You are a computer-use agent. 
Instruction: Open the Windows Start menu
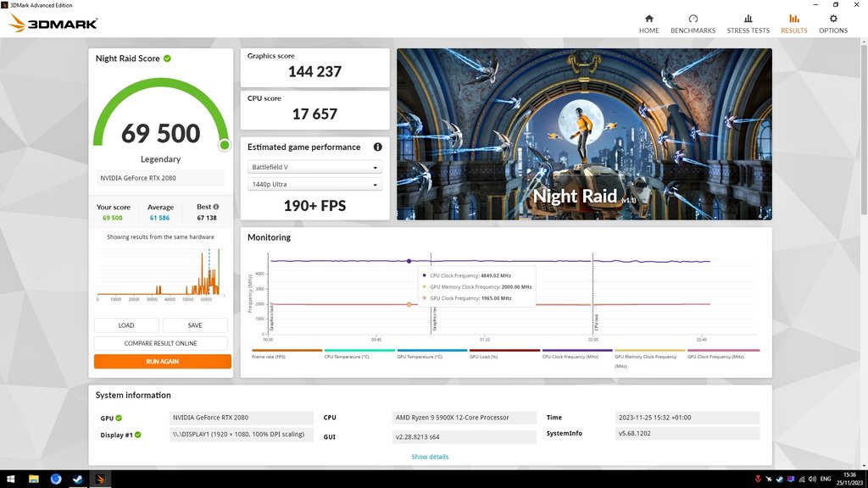[10, 480]
